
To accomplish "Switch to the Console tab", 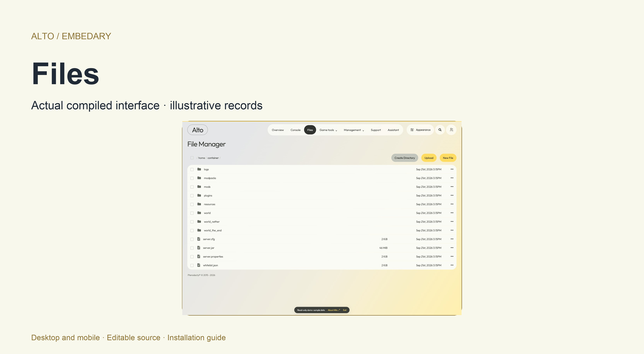I will click(296, 130).
